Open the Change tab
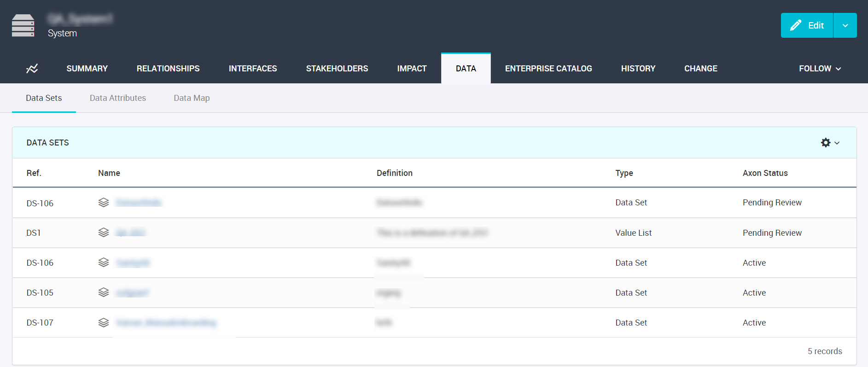This screenshot has width=868, height=367. pos(701,69)
